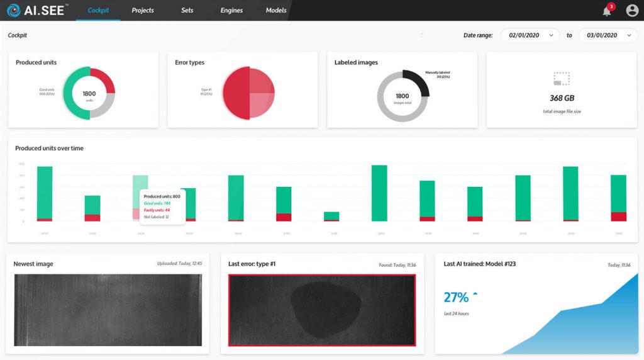Switch to the Cockpit tab

tap(98, 10)
